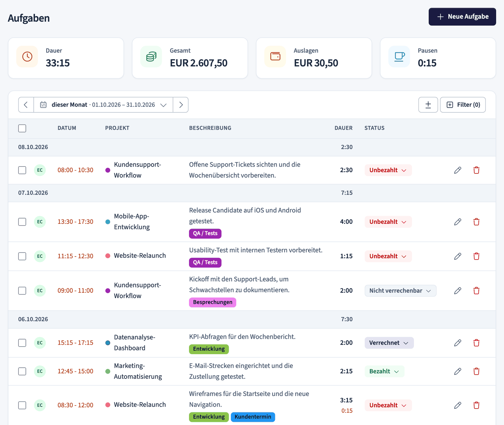The width and height of the screenshot is (504, 425).
Task: Delete the 11:15 - 12:30 Website-Relaunch task
Action: pos(476,256)
